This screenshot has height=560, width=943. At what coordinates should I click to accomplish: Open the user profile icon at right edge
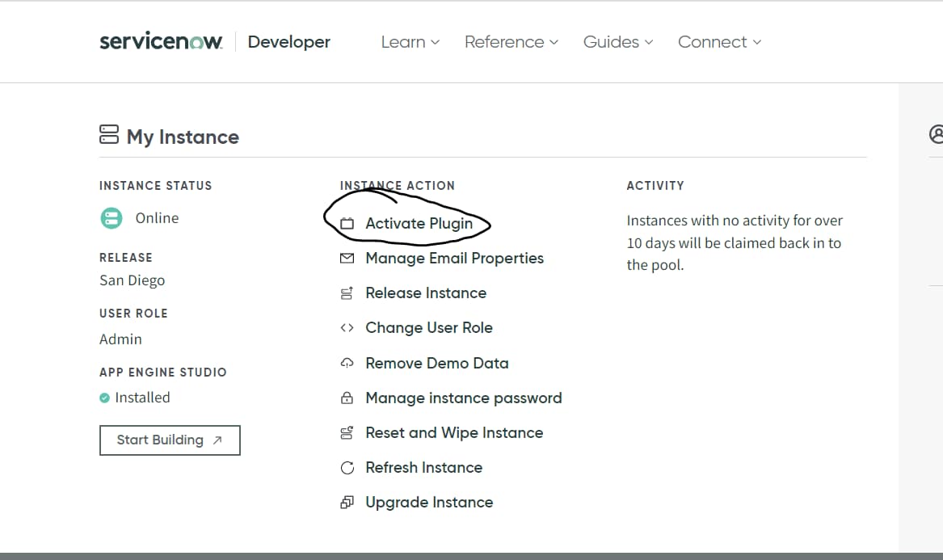pos(936,133)
